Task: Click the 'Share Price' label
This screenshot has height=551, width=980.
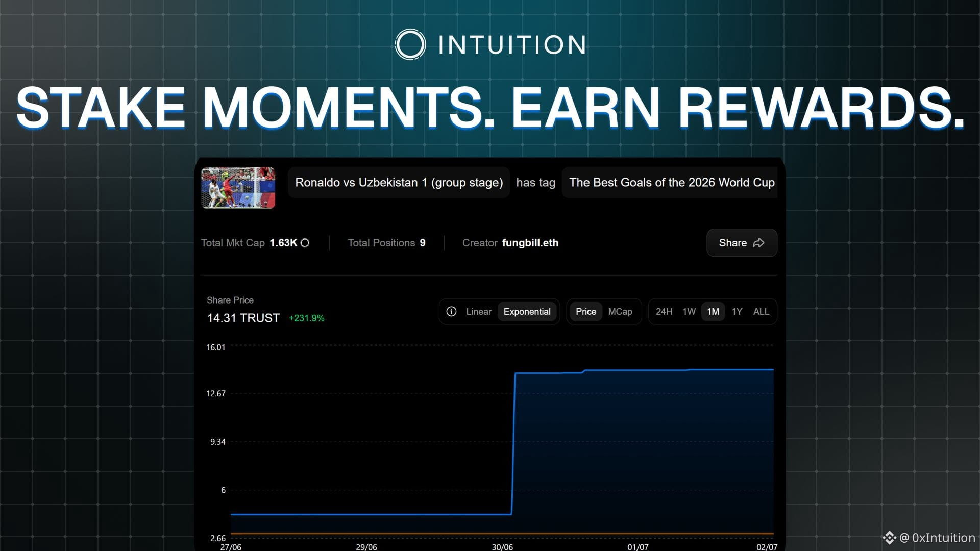Action: pyautogui.click(x=230, y=300)
